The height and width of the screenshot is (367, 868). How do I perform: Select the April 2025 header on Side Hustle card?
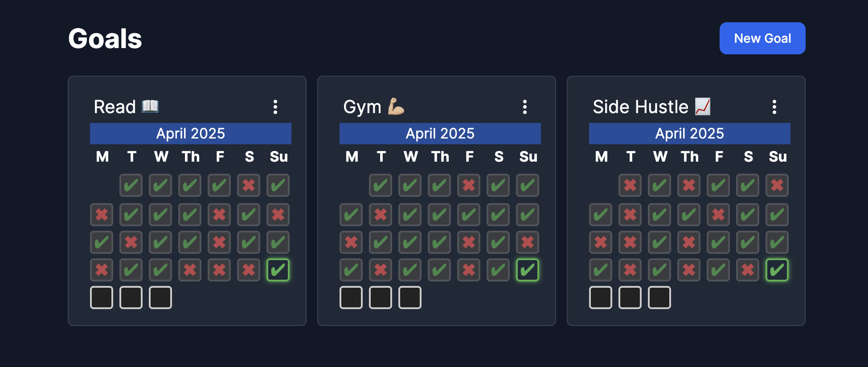tap(689, 133)
